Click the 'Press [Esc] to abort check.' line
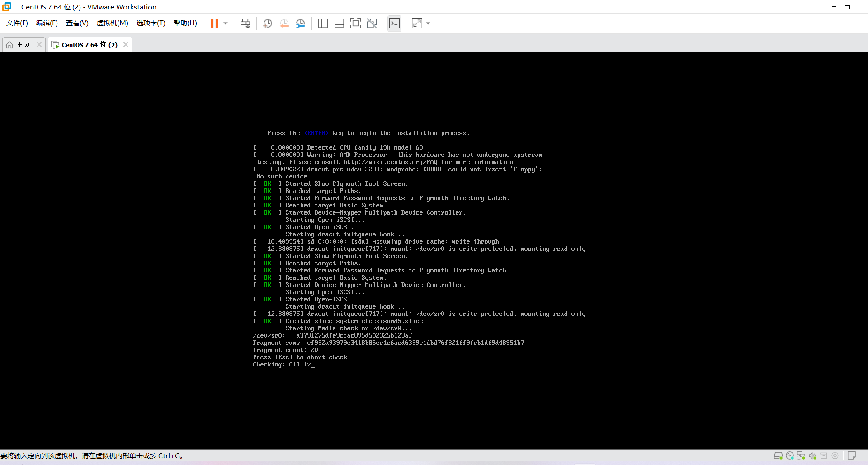This screenshot has height=465, width=868. pos(302,357)
